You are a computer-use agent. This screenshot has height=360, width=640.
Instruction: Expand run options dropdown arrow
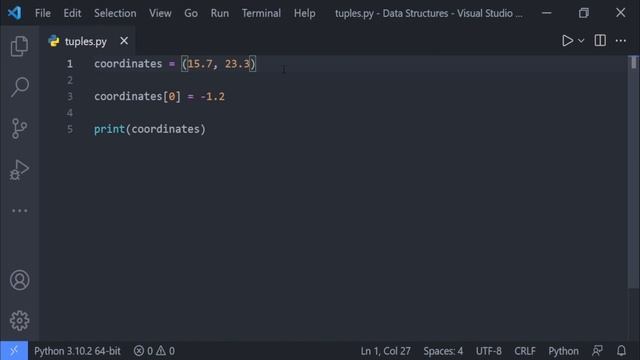(x=581, y=41)
